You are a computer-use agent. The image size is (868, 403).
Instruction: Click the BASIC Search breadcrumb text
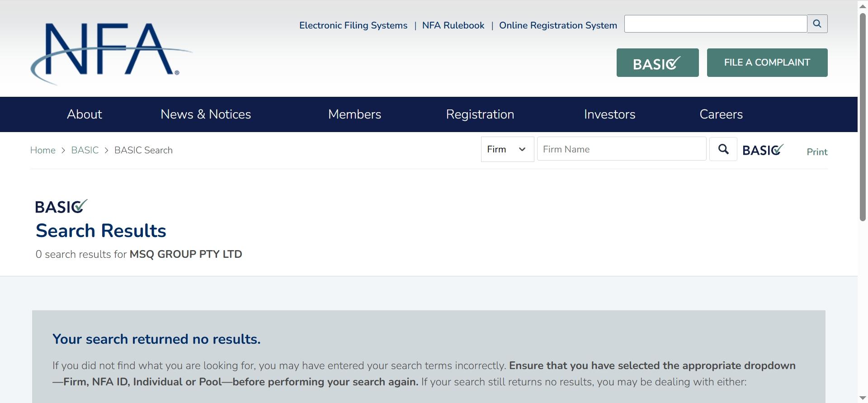point(143,150)
